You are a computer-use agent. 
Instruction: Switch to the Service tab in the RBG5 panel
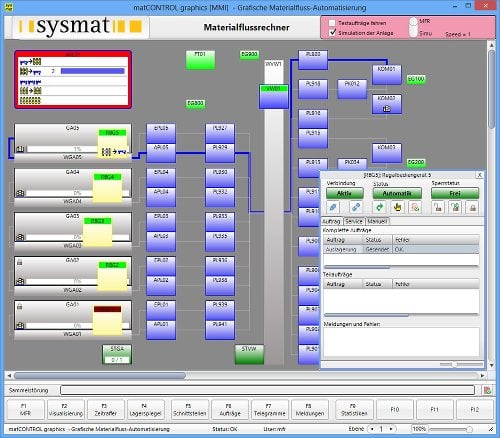[x=354, y=221]
